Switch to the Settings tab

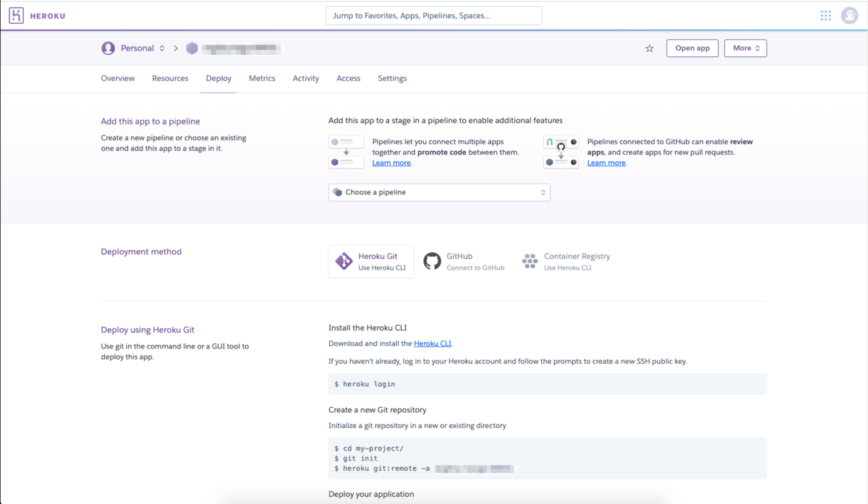pos(392,78)
